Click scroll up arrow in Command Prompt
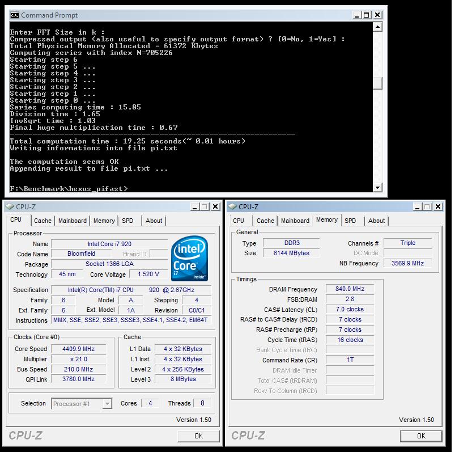This screenshot has width=476, height=452. (x=377, y=27)
